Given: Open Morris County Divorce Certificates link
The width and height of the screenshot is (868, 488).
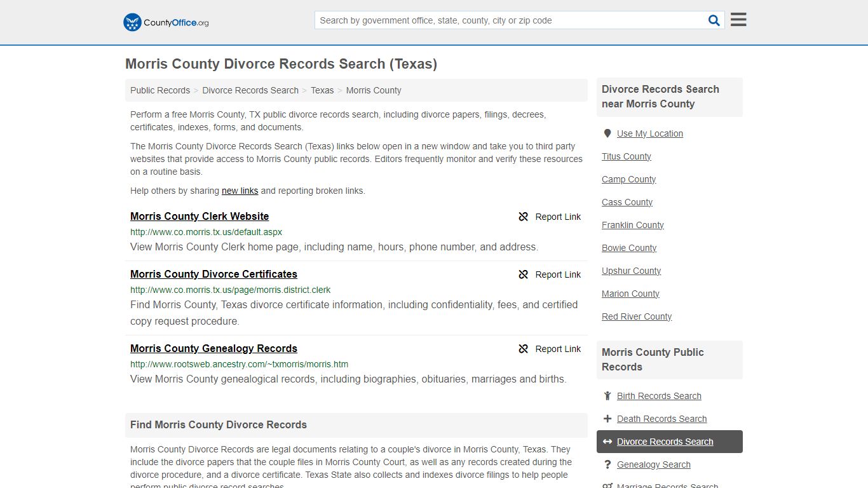Looking at the screenshot, I should click(214, 274).
